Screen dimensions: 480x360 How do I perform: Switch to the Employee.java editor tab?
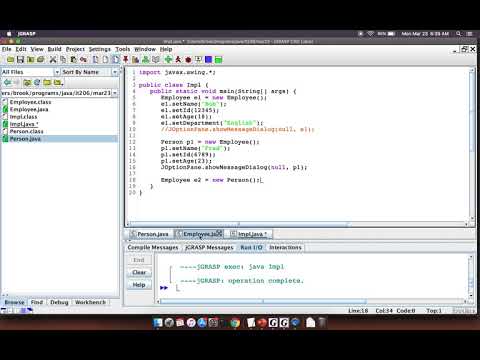coord(199,234)
